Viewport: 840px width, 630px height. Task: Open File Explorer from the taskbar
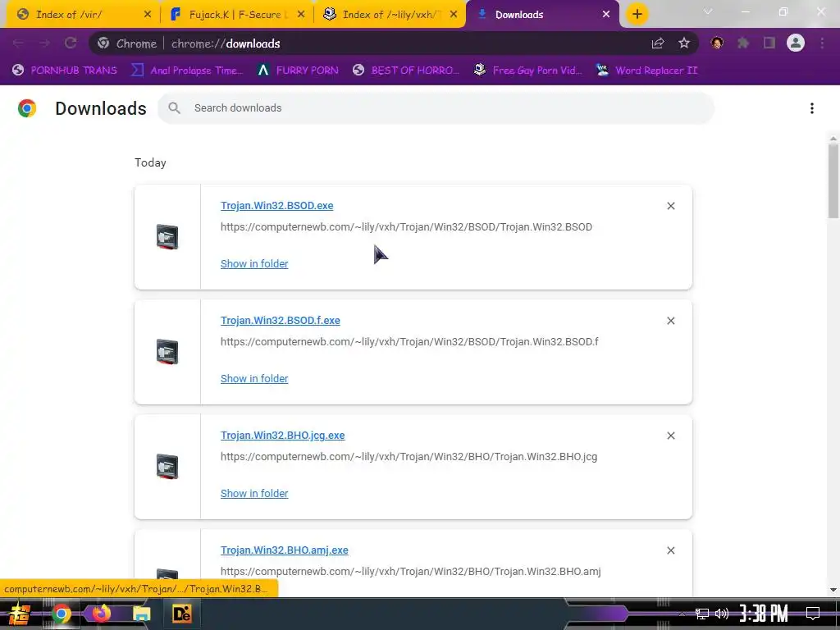click(141, 614)
